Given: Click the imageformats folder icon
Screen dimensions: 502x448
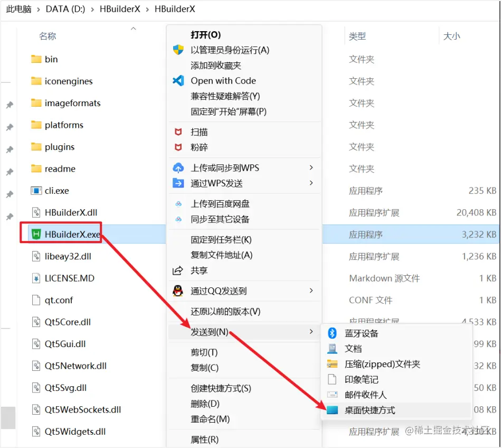Looking at the screenshot, I should pos(36,103).
